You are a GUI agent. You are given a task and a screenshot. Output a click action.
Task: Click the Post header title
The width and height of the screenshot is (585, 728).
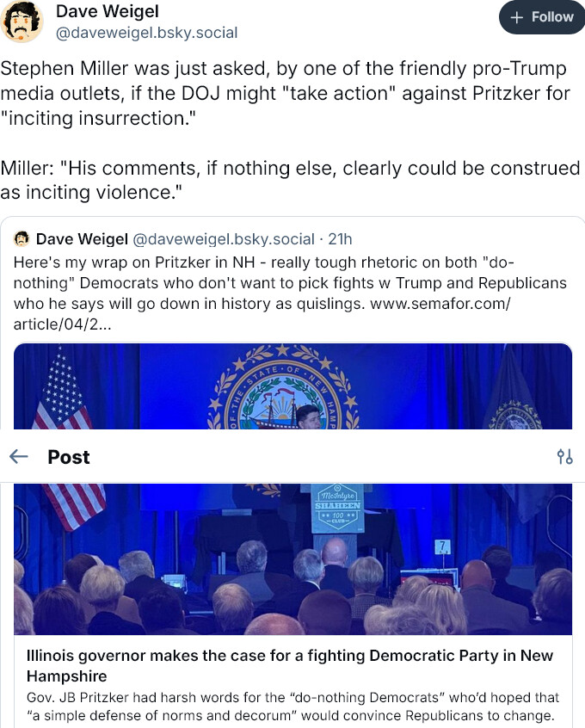(69, 457)
